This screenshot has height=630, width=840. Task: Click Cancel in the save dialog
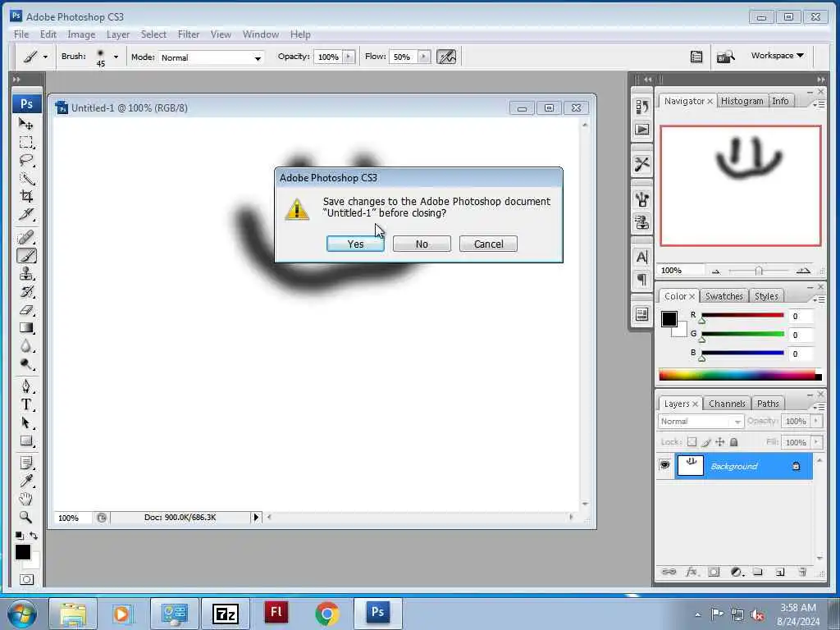pos(488,244)
